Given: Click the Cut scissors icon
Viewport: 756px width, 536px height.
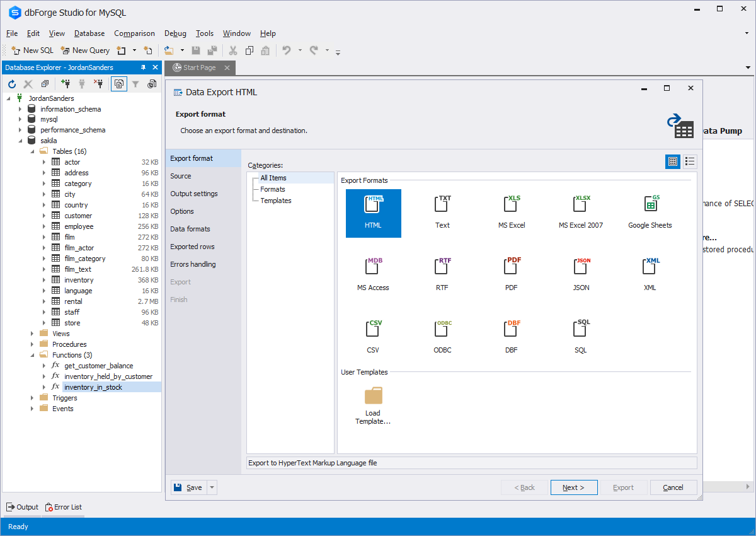Looking at the screenshot, I should pyautogui.click(x=232, y=50).
